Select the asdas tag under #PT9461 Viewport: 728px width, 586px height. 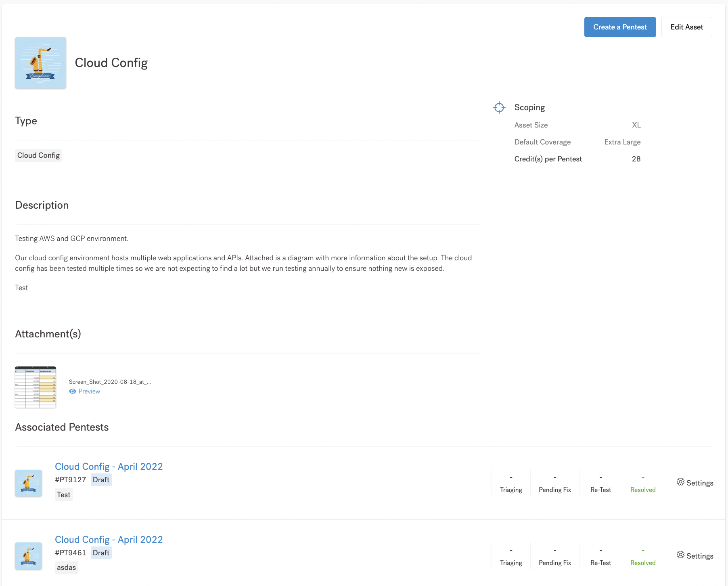[66, 567]
